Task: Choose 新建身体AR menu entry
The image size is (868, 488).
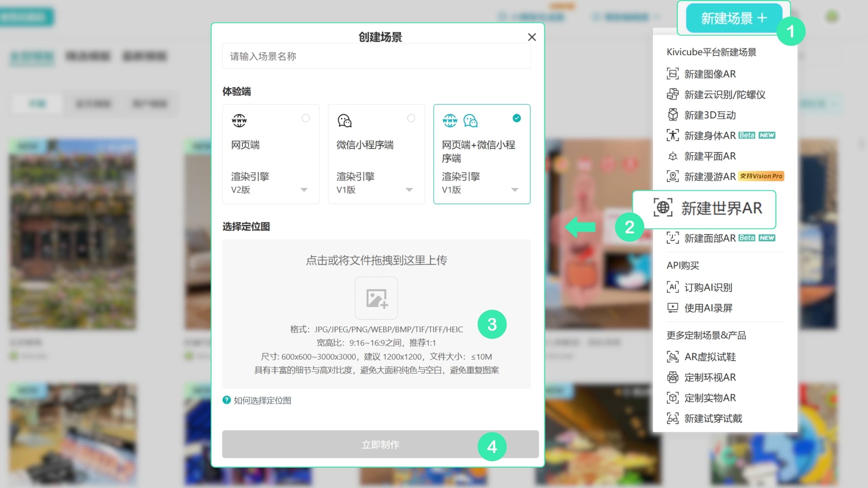Action: coord(710,136)
